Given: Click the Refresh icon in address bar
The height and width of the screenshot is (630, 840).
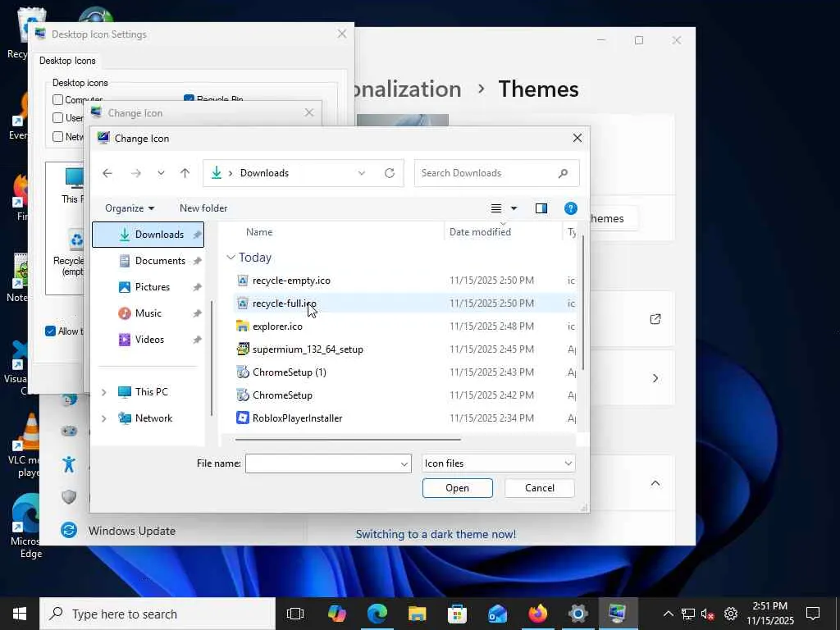Looking at the screenshot, I should tap(390, 173).
